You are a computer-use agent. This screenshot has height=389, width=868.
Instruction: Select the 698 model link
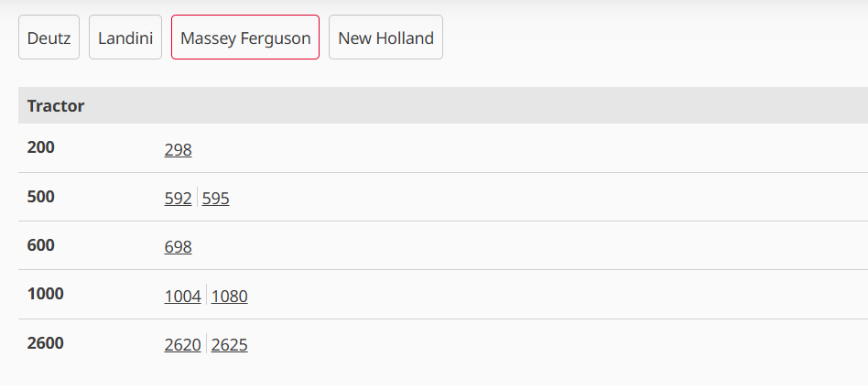pyautogui.click(x=179, y=246)
